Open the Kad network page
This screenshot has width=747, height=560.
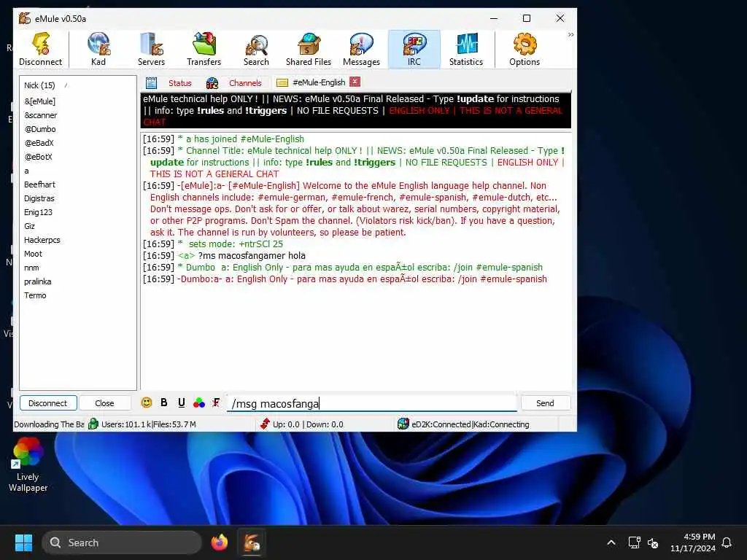[98, 49]
